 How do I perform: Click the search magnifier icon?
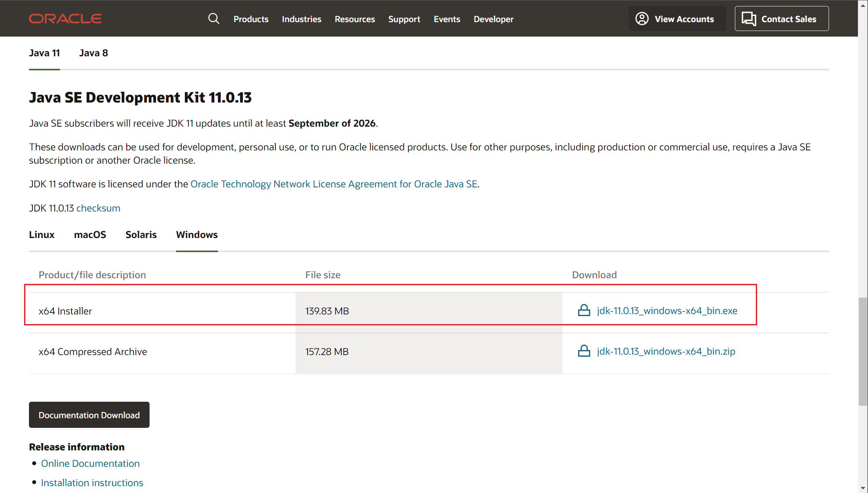213,18
